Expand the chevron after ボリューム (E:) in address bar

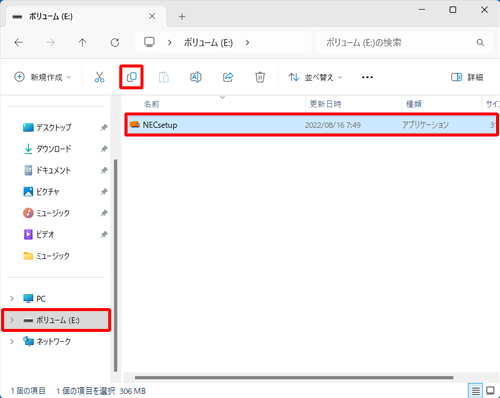[x=247, y=43]
